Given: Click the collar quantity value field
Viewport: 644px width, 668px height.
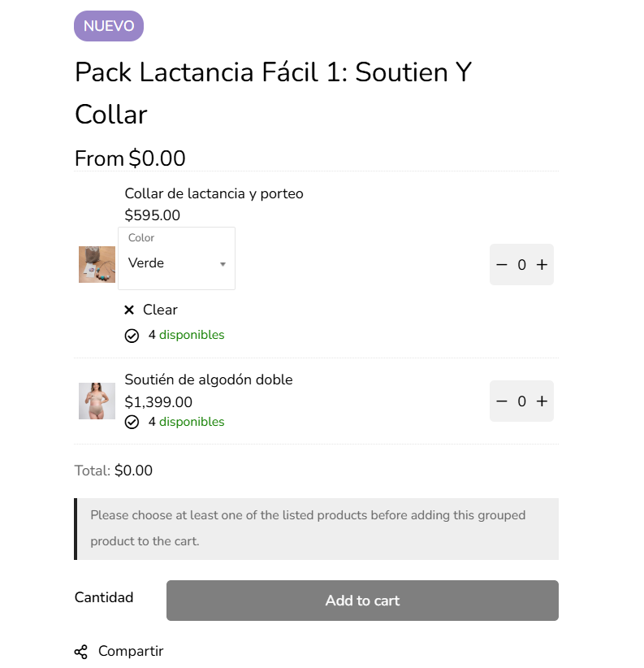Looking at the screenshot, I should pos(521,265).
